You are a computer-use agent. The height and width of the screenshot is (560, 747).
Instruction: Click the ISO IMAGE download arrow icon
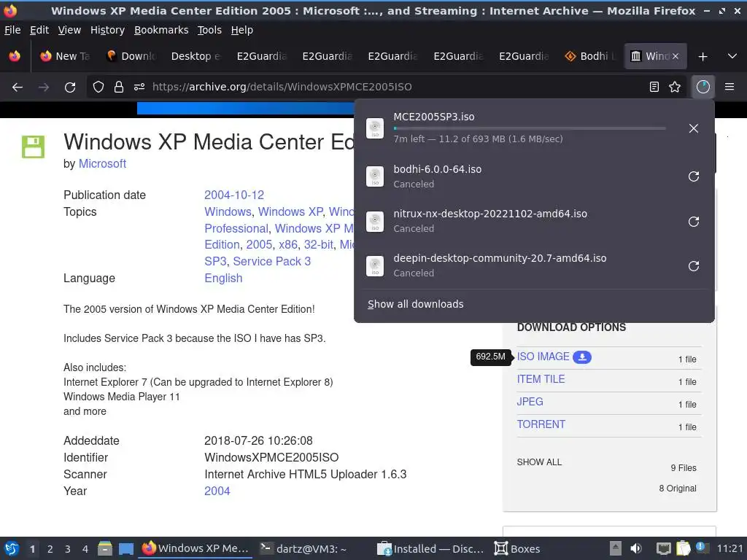[x=582, y=357]
